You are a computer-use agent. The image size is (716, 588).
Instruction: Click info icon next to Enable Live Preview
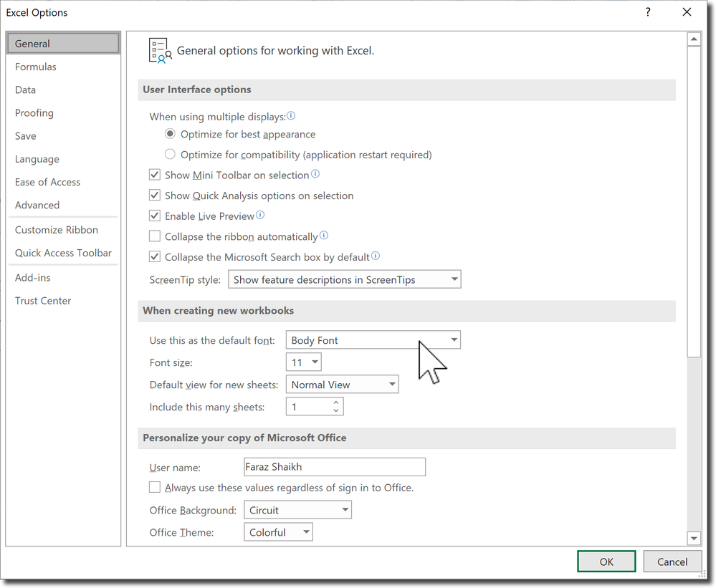[260, 215]
